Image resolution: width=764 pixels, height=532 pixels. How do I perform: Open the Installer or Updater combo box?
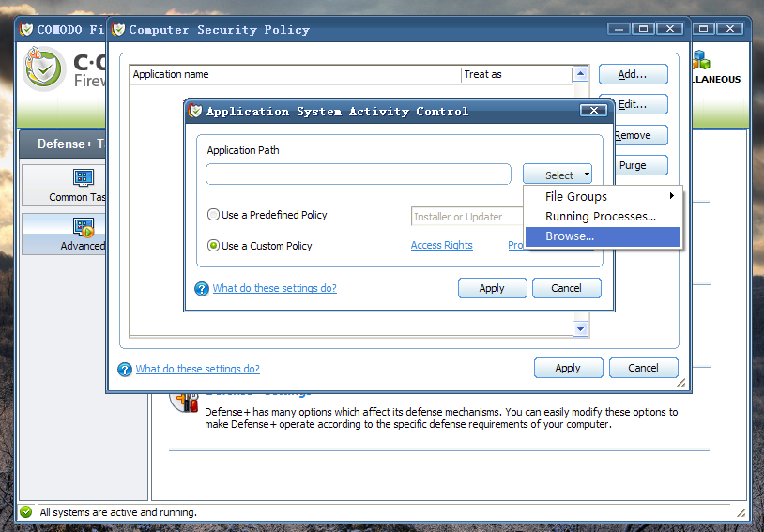point(466,217)
